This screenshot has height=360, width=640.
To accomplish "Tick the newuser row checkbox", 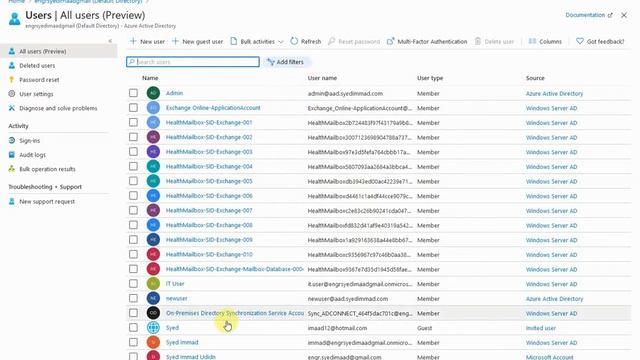I will (x=133, y=298).
